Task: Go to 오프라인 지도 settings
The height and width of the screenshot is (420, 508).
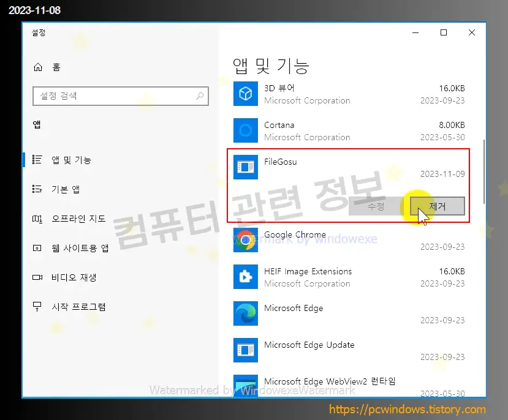Action: (x=78, y=219)
